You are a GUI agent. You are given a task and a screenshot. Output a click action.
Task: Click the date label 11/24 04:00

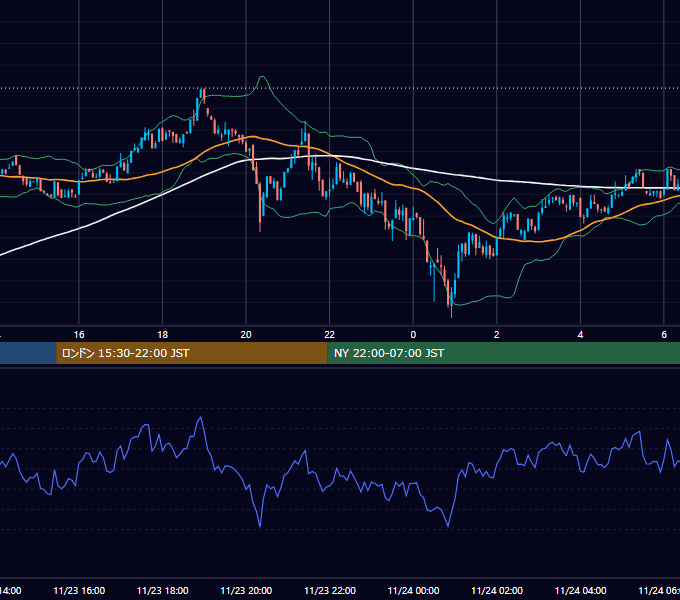581,590
